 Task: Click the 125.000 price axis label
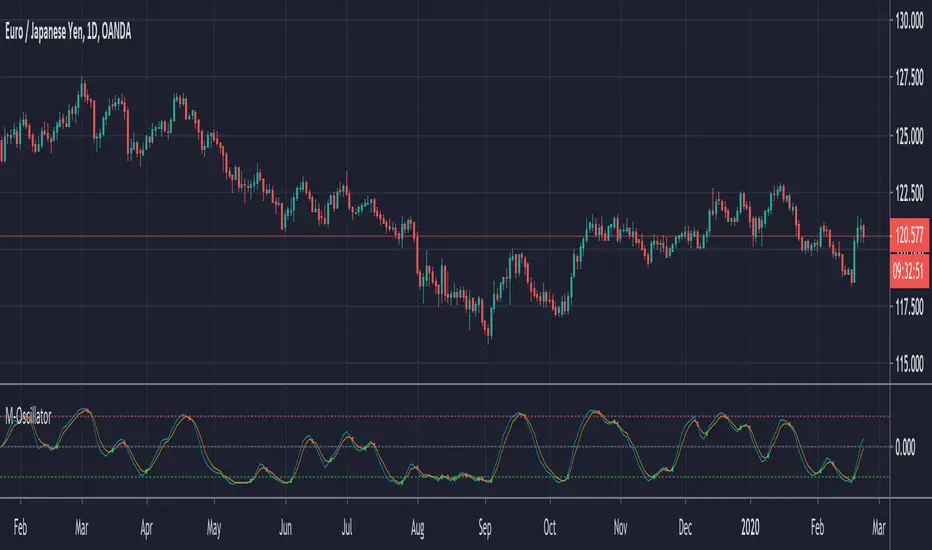pyautogui.click(x=909, y=136)
